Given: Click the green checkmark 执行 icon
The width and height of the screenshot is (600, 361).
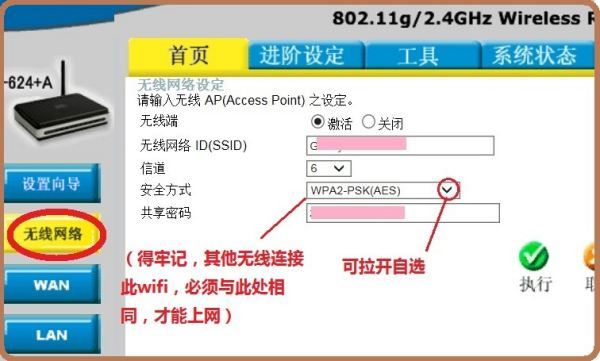Looking at the screenshot, I should click(x=533, y=256).
